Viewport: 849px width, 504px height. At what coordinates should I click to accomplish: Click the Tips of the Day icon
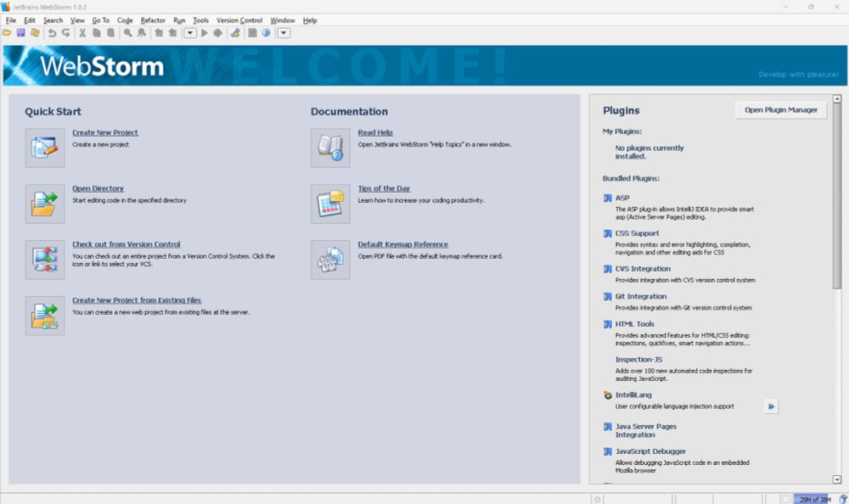coord(330,204)
